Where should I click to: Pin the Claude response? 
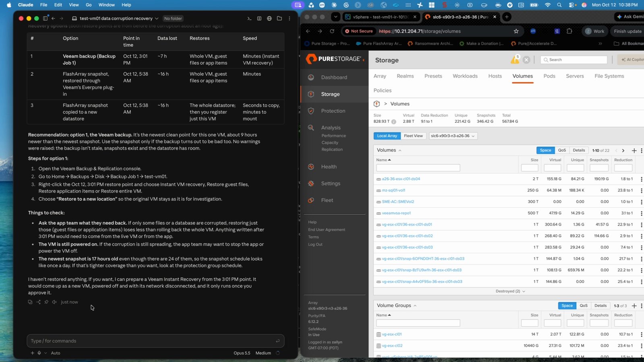46,302
